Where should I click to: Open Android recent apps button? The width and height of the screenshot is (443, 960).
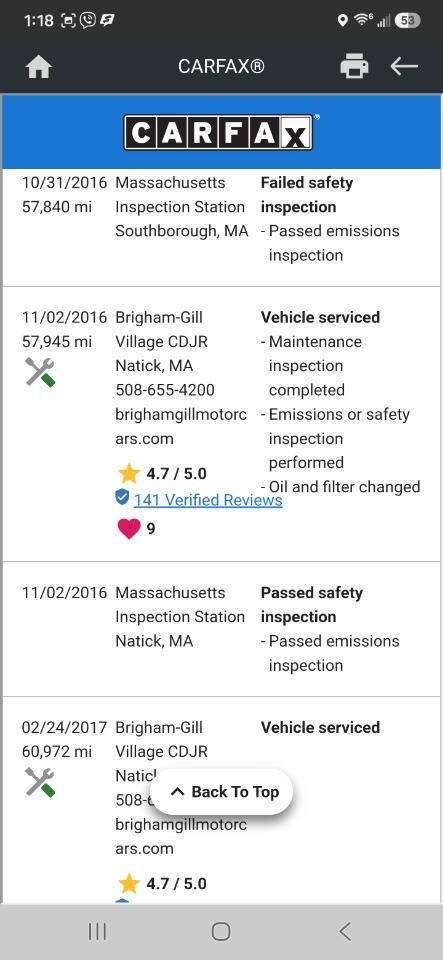pos(97,931)
